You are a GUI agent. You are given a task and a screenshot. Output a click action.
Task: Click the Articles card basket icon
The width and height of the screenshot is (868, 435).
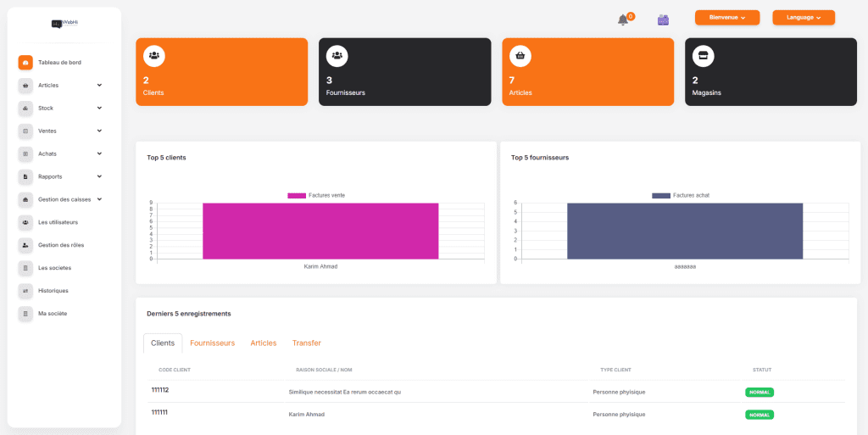coord(520,56)
